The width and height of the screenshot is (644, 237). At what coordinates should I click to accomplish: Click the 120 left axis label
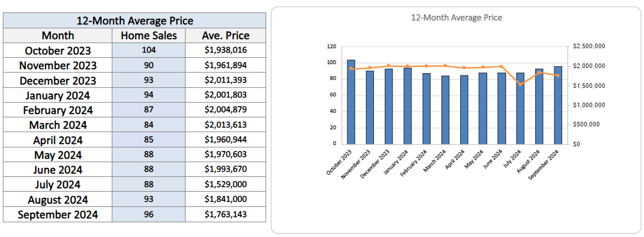331,46
